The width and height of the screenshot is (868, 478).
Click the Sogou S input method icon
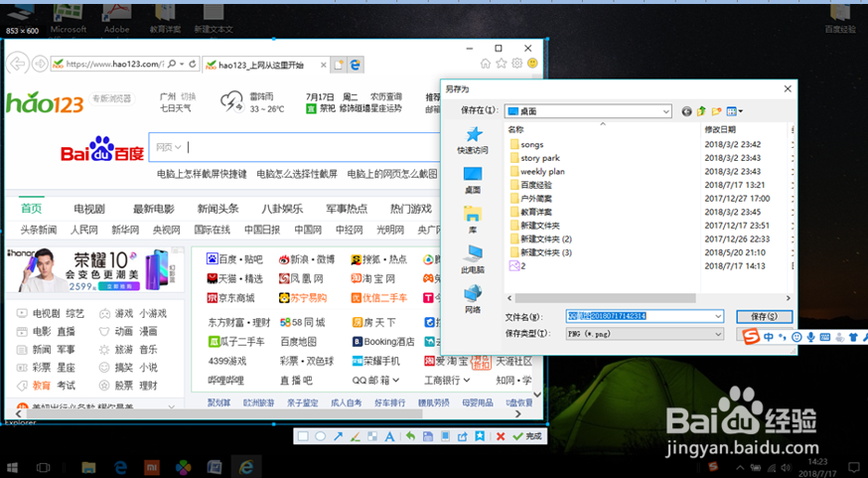pos(751,336)
